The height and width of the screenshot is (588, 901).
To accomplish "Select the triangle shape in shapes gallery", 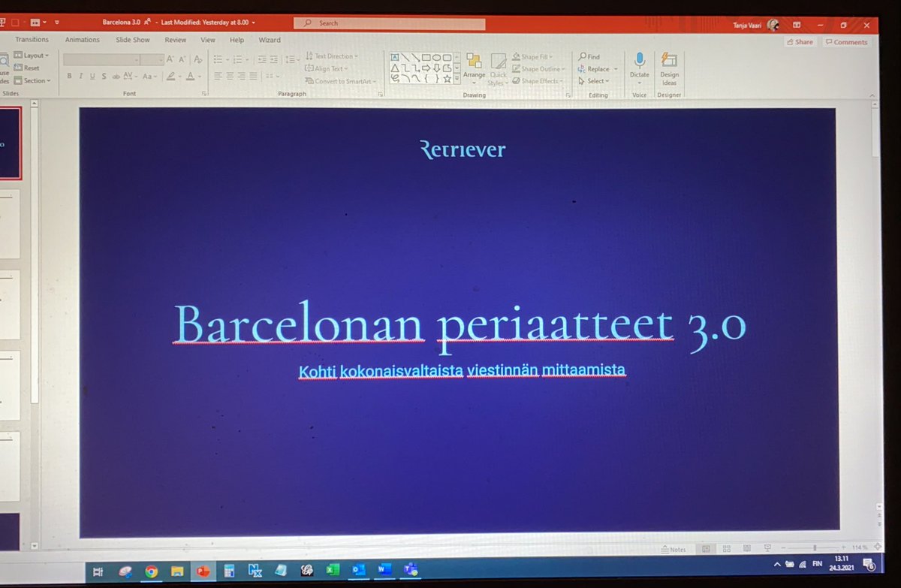I will coord(394,68).
